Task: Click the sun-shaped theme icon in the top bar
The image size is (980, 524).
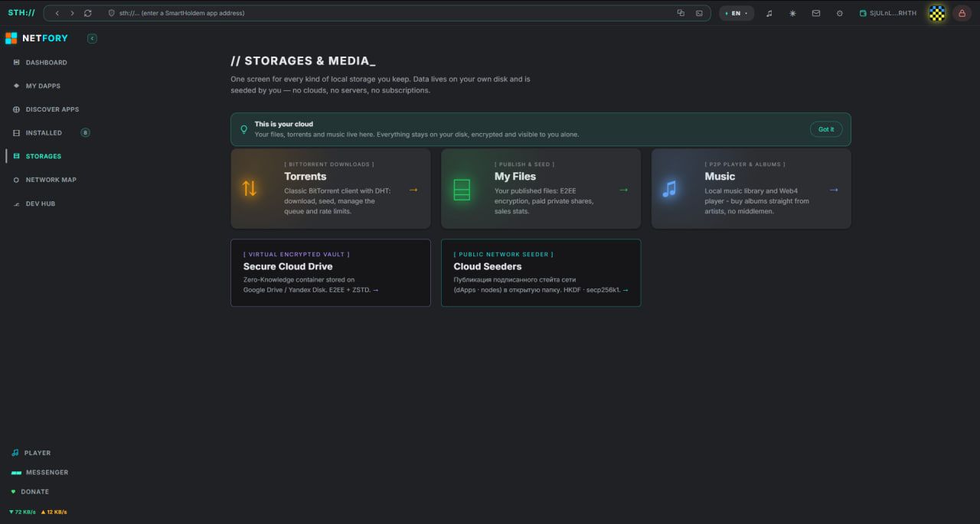Action: [792, 13]
